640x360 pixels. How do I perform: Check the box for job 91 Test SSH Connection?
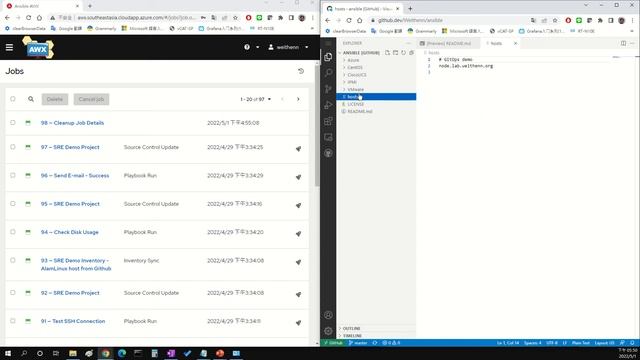coord(13,321)
